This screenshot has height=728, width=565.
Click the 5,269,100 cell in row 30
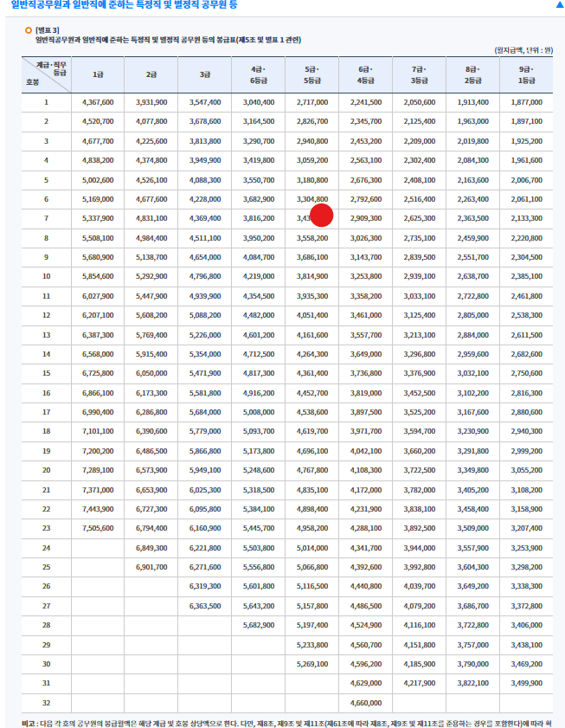[312, 665]
